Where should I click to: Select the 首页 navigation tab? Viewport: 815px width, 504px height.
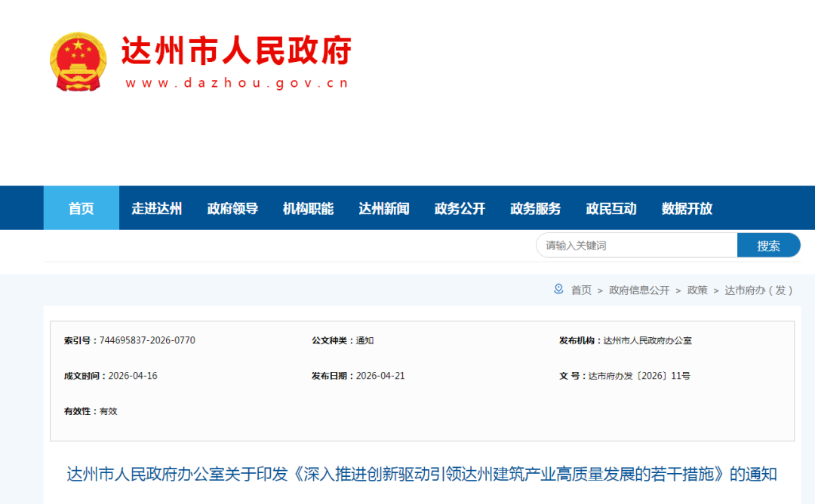pyautogui.click(x=81, y=209)
